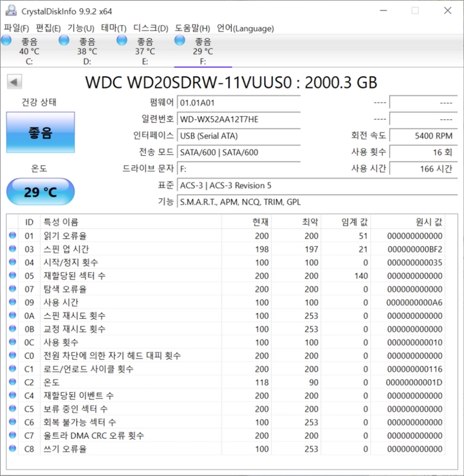Click the firmware field 01.01A01
This screenshot has width=464, height=476.
[x=239, y=103]
